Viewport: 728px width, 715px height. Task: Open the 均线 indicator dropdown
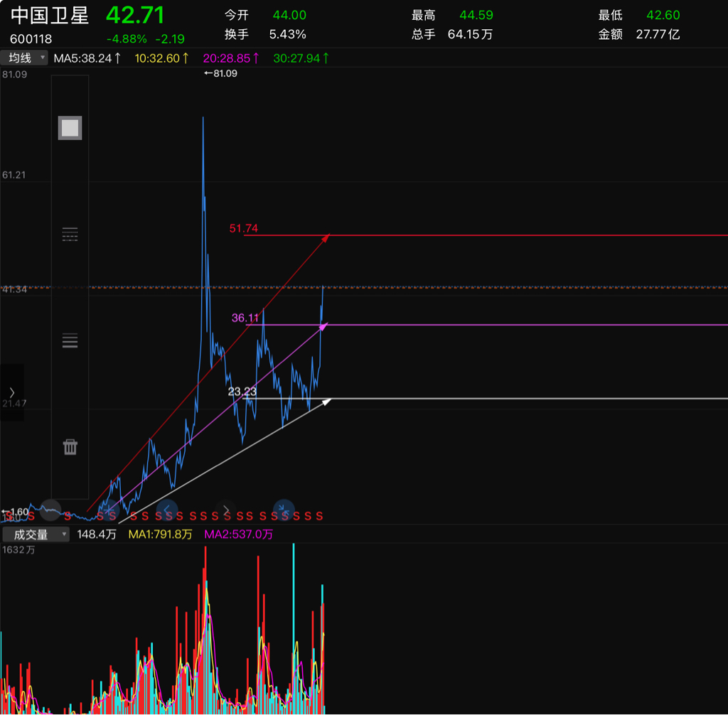[x=23, y=58]
